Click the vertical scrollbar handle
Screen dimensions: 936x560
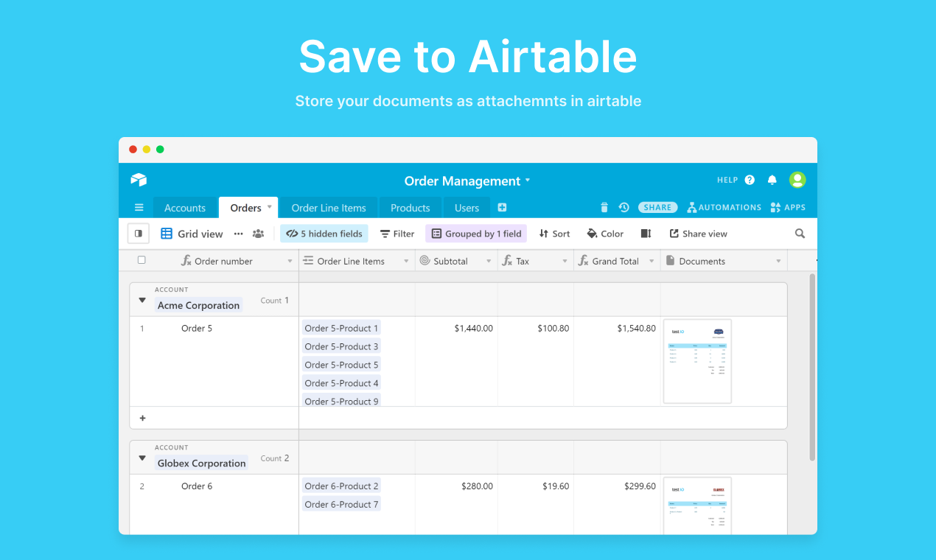812,367
